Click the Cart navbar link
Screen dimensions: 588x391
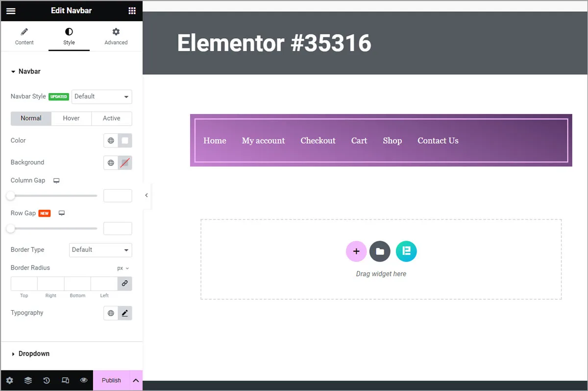[359, 141]
